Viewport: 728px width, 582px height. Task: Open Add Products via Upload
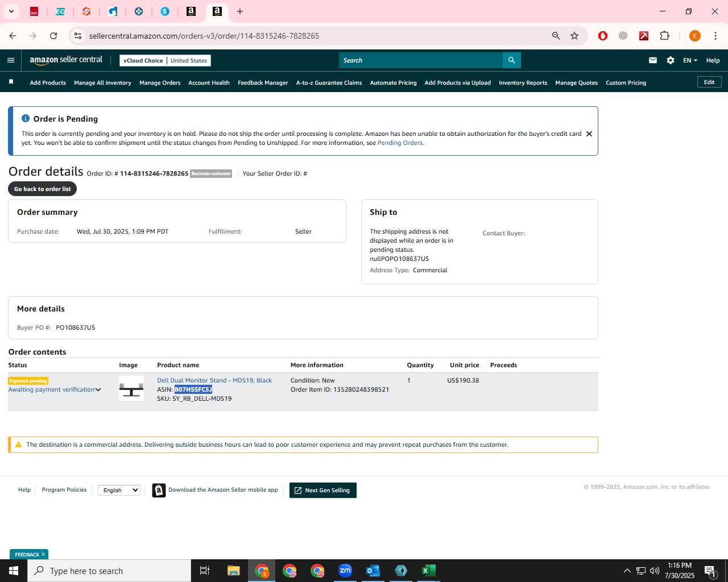pyautogui.click(x=457, y=83)
